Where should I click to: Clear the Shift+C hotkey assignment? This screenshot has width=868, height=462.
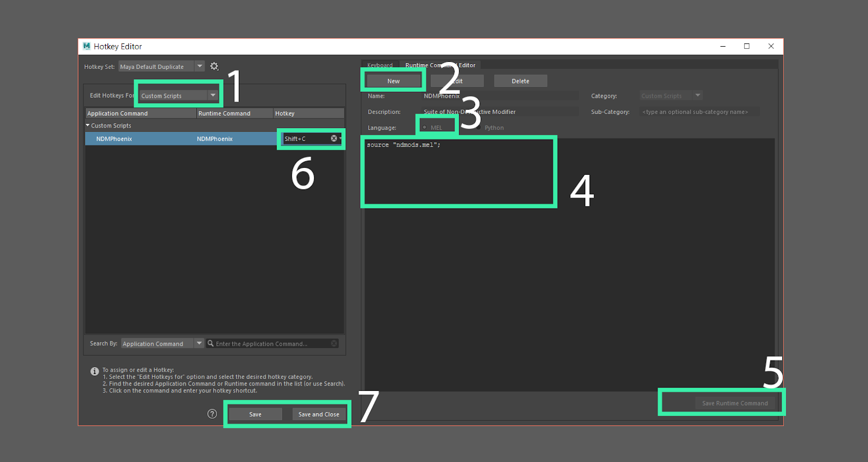point(334,138)
